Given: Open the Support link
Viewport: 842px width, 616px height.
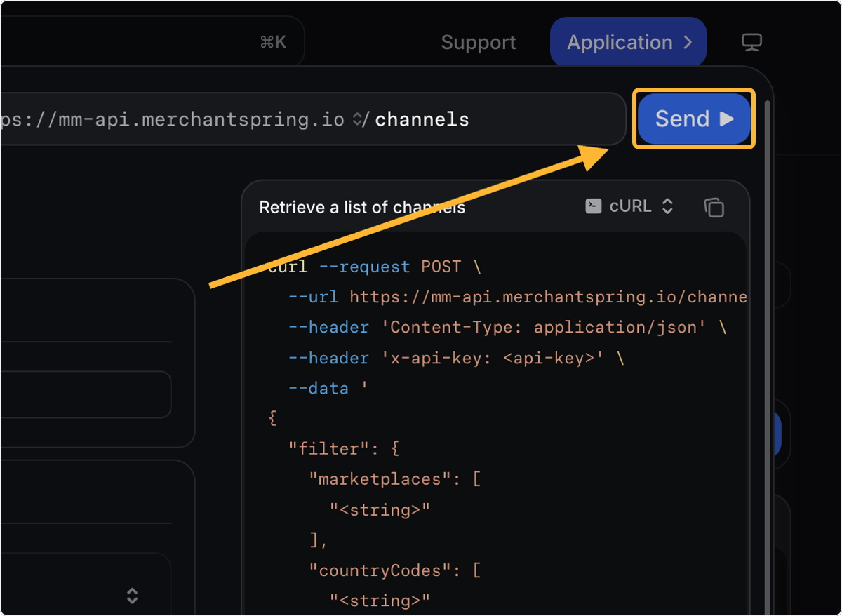Looking at the screenshot, I should coord(479,43).
